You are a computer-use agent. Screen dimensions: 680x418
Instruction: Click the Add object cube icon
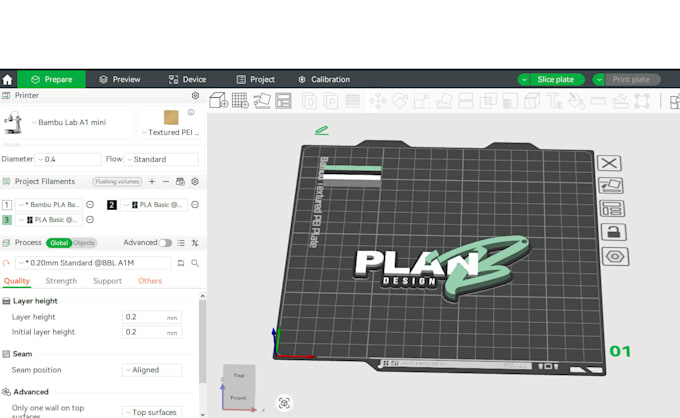pos(218,101)
